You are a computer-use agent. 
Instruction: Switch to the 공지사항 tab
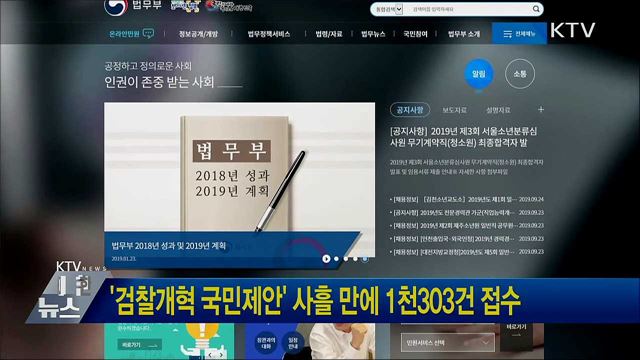[x=410, y=110]
